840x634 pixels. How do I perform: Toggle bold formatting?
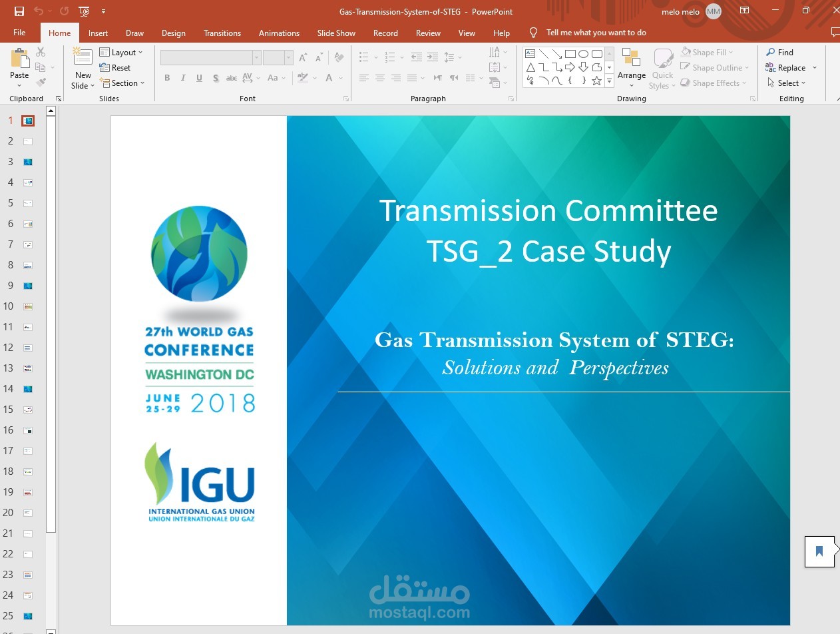click(x=167, y=78)
